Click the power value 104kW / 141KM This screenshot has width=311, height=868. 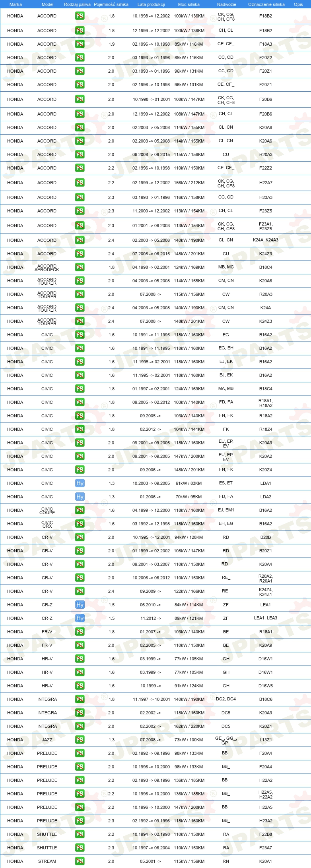coord(189,429)
